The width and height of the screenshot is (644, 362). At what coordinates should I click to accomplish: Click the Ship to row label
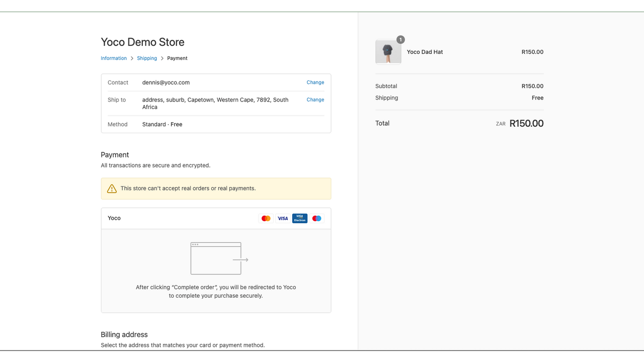117,100
